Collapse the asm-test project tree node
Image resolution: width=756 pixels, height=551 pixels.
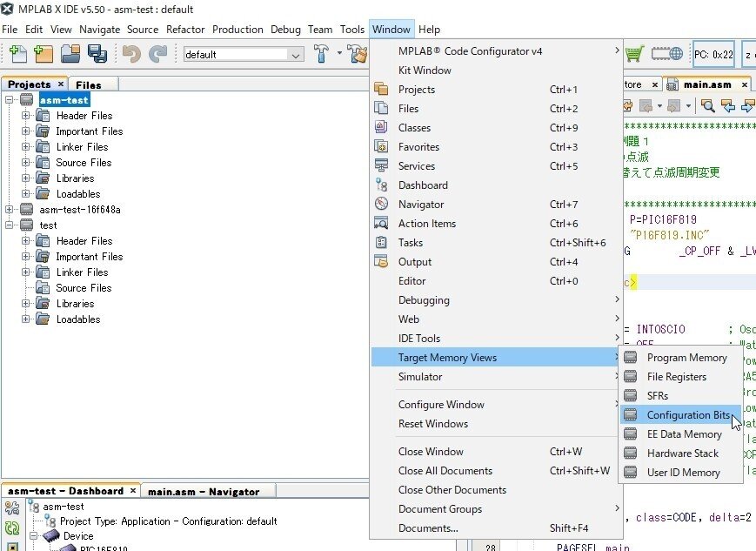point(10,100)
